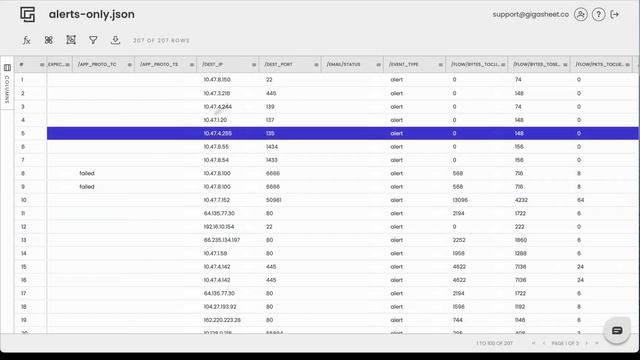Select IP cell 192.16.10.154
The height and width of the screenshot is (360, 640).
[219, 227]
